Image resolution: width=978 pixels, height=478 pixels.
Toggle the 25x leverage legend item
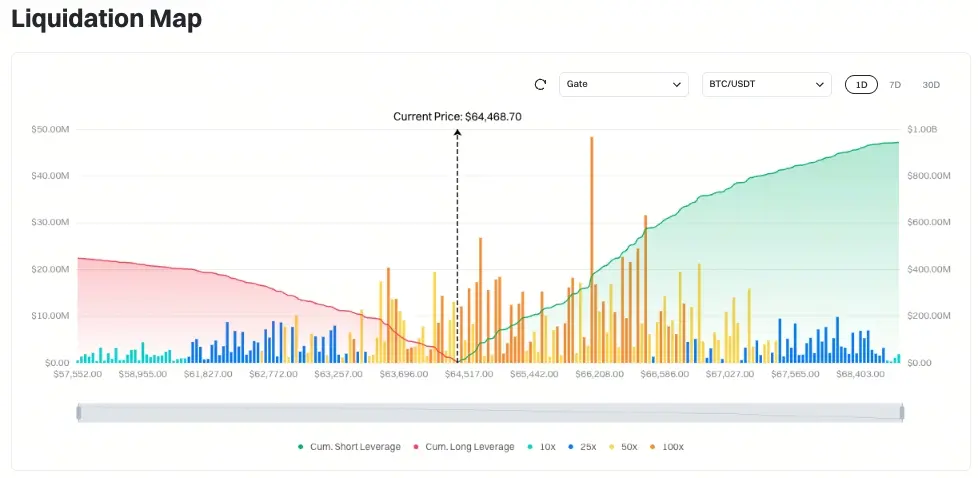pyautogui.click(x=582, y=447)
